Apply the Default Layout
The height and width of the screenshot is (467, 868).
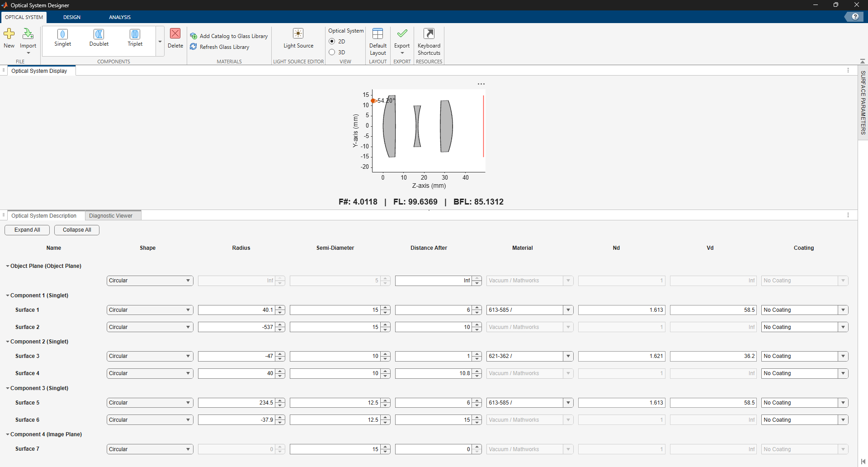[378, 42]
